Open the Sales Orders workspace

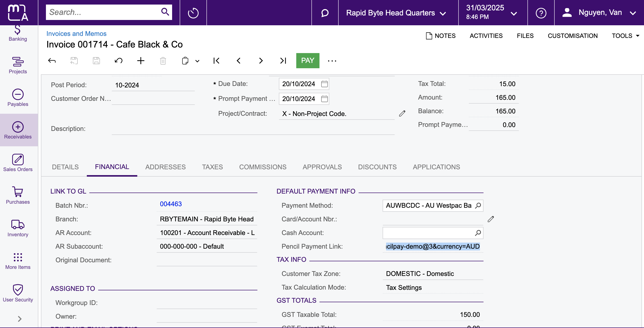click(x=18, y=163)
